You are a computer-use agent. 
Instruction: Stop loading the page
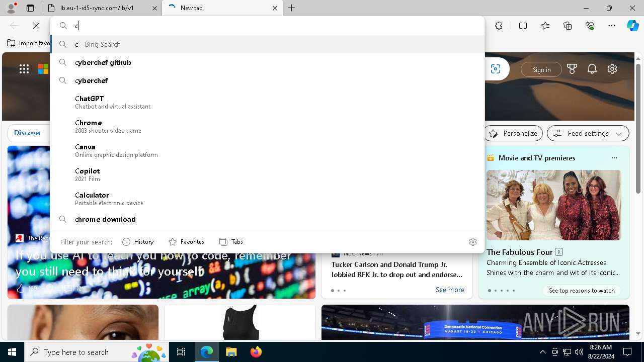[x=36, y=26]
